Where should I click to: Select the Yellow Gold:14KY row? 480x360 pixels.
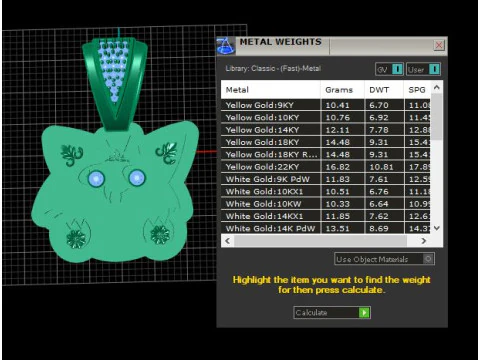(x=325, y=130)
